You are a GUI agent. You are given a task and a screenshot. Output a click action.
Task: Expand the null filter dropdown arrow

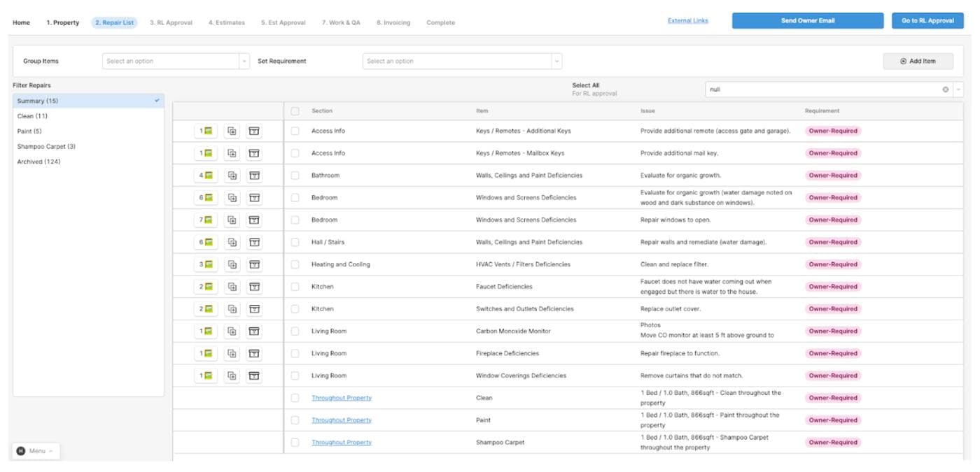(x=958, y=90)
